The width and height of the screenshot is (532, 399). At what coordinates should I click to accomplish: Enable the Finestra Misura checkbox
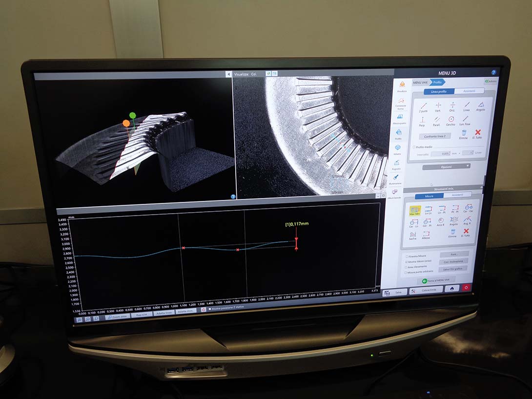click(407, 257)
